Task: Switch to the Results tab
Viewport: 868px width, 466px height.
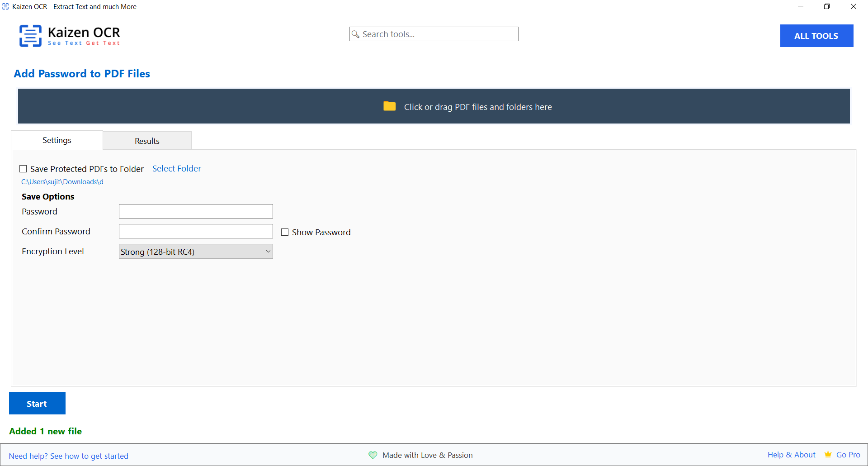Action: (x=147, y=141)
